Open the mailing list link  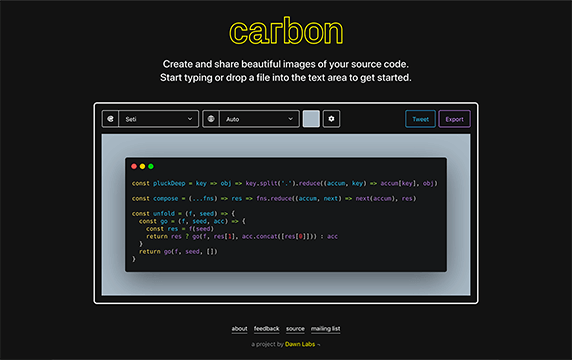coord(325,329)
